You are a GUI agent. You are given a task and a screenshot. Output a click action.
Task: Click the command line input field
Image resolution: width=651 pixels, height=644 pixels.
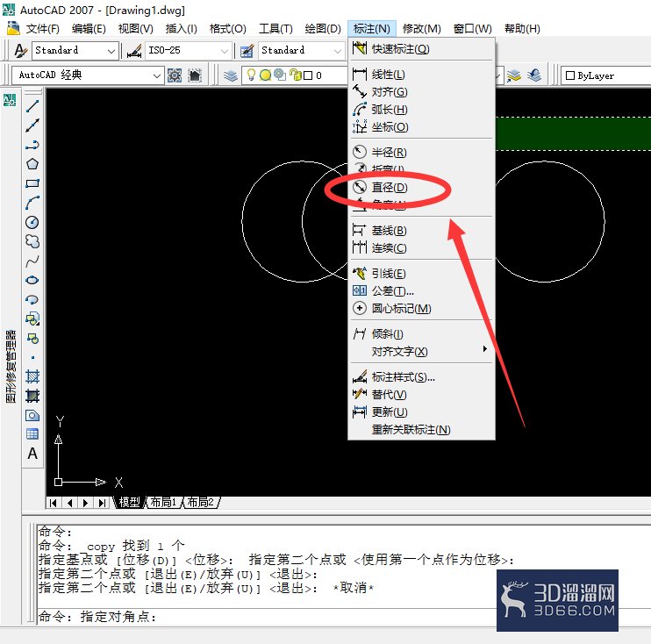(345, 617)
